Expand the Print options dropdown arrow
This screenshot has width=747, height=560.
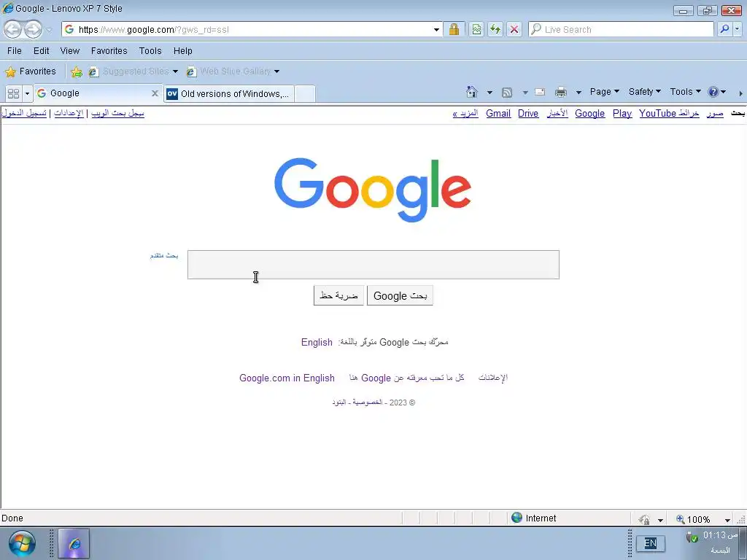point(578,93)
